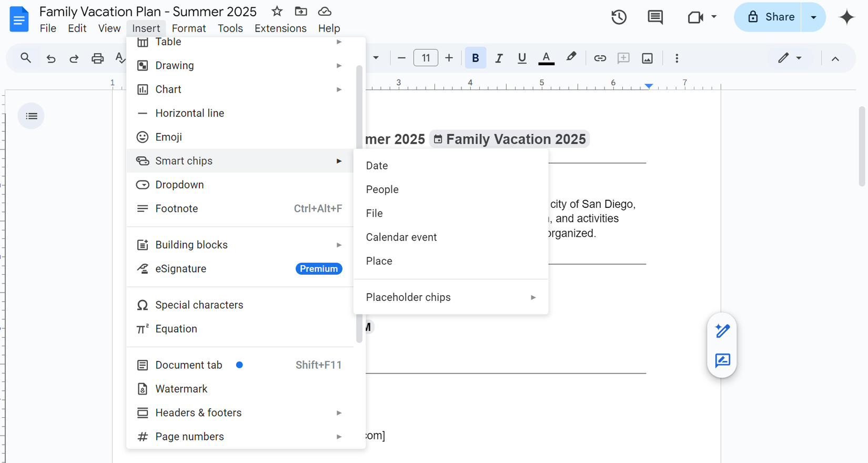The image size is (868, 463).
Task: Click the insert image icon
Action: coord(647,58)
